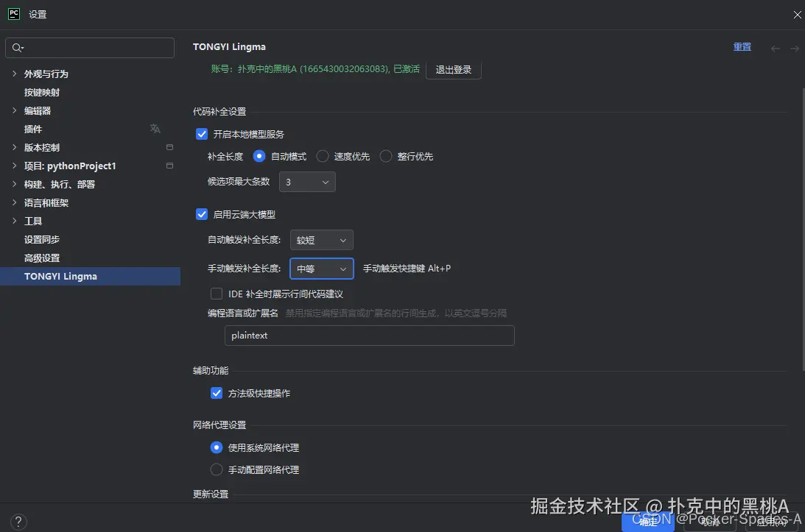
Task: Close the settings dialog window
Action: tap(797, 15)
